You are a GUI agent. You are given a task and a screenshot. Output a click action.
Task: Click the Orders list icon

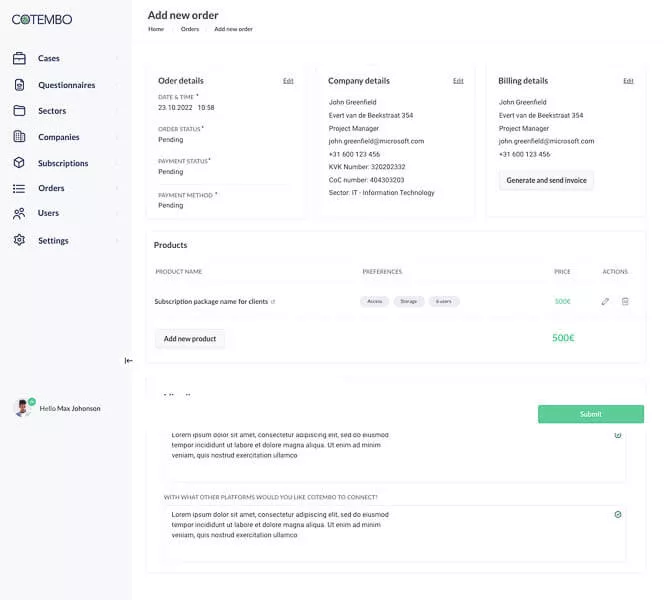19,188
